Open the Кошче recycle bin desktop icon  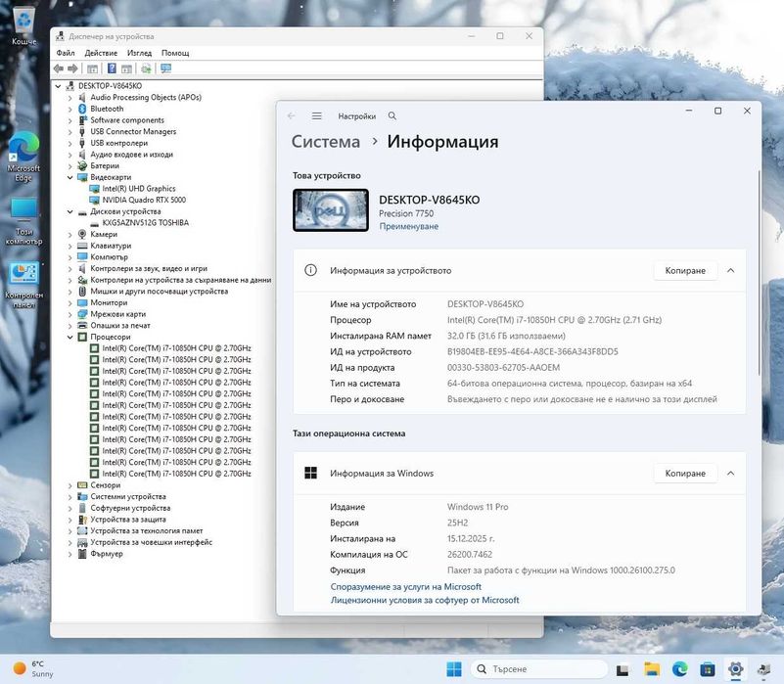(24, 26)
